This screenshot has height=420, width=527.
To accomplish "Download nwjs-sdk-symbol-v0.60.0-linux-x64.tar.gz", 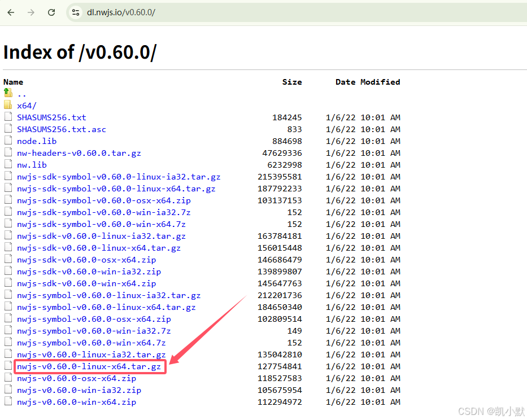I will pyautogui.click(x=116, y=189).
